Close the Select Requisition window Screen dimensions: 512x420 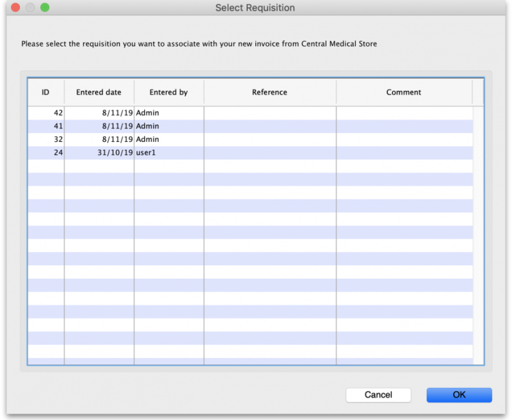coord(15,8)
